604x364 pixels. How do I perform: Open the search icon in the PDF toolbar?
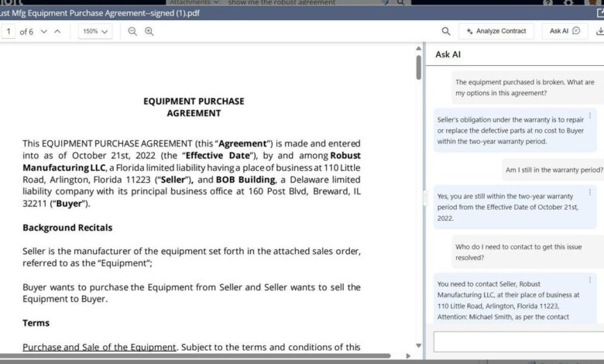tap(446, 31)
